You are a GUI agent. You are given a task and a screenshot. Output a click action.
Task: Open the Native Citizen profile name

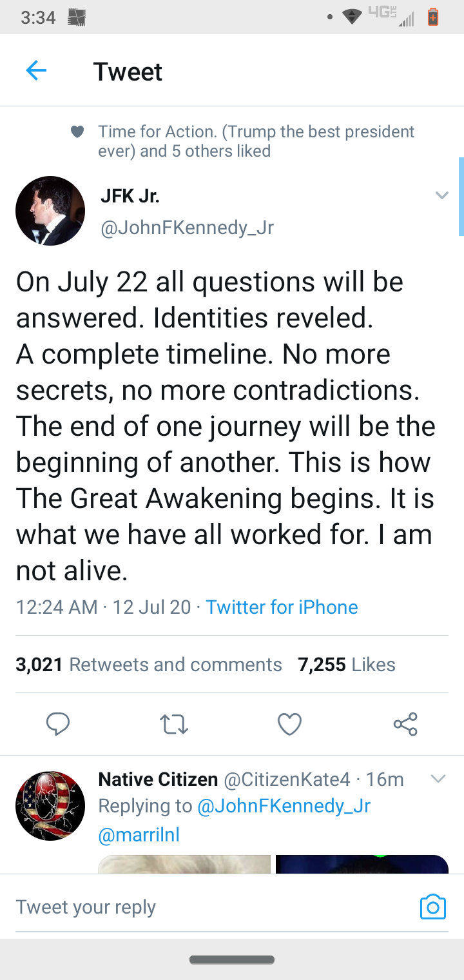(158, 779)
